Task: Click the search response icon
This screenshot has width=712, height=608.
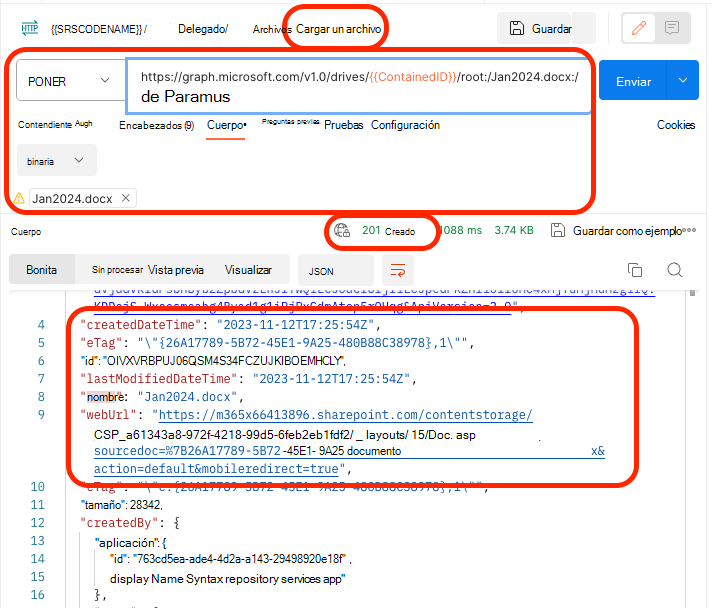Action: pos(675,270)
